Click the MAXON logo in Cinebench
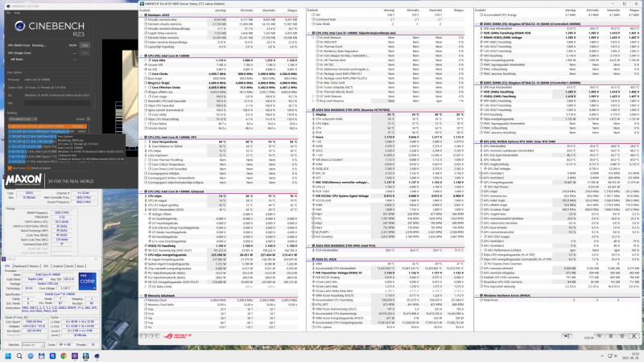 point(23,179)
